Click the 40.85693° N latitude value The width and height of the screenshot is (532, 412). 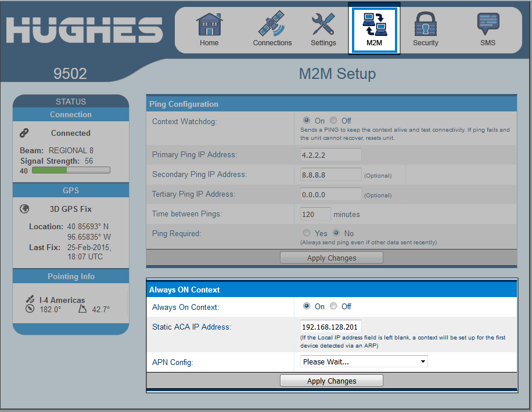[88, 226]
